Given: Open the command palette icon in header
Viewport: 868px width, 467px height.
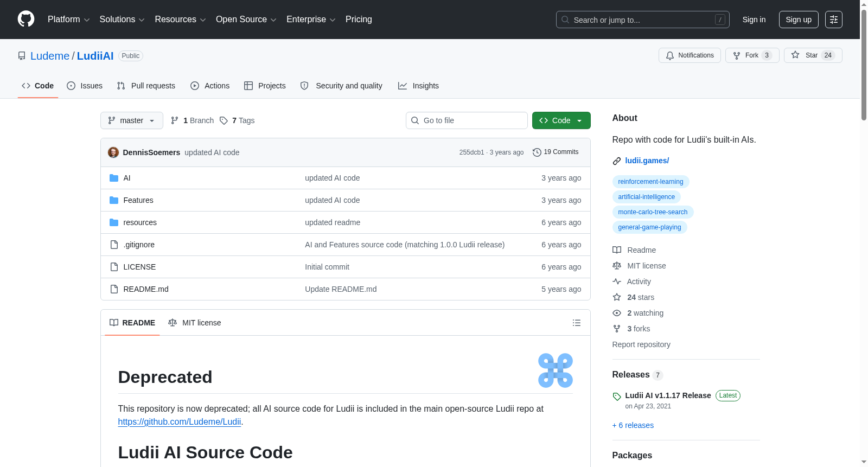Looking at the screenshot, I should (833, 20).
